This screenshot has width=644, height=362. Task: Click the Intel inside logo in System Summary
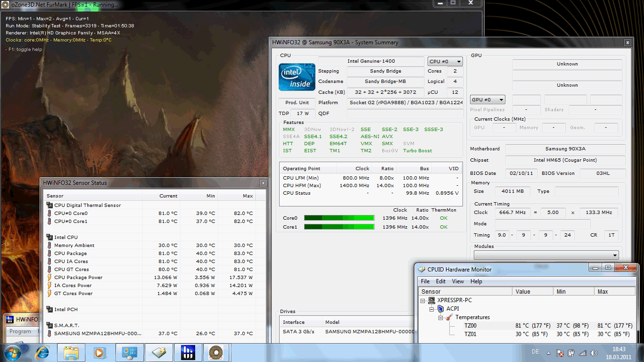[x=297, y=77]
